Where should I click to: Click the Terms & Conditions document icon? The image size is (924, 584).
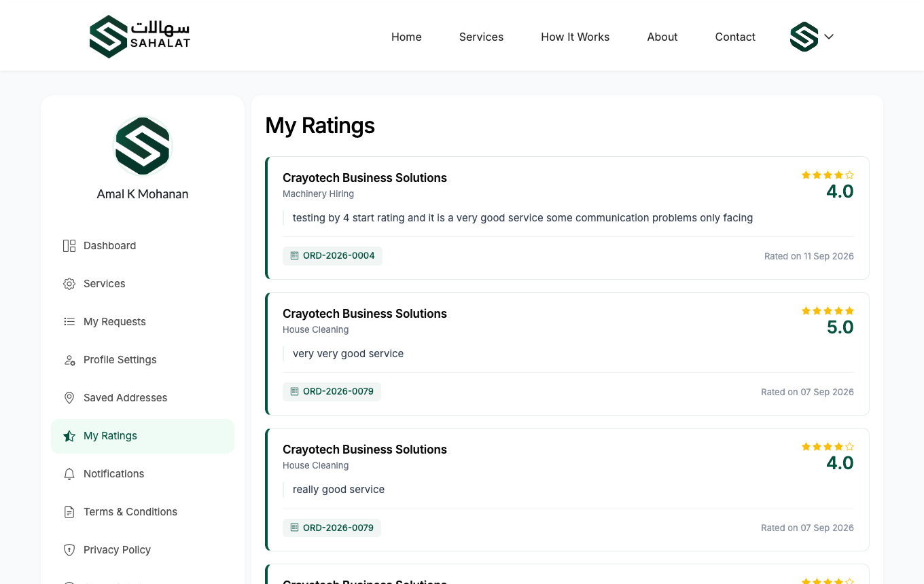point(69,512)
